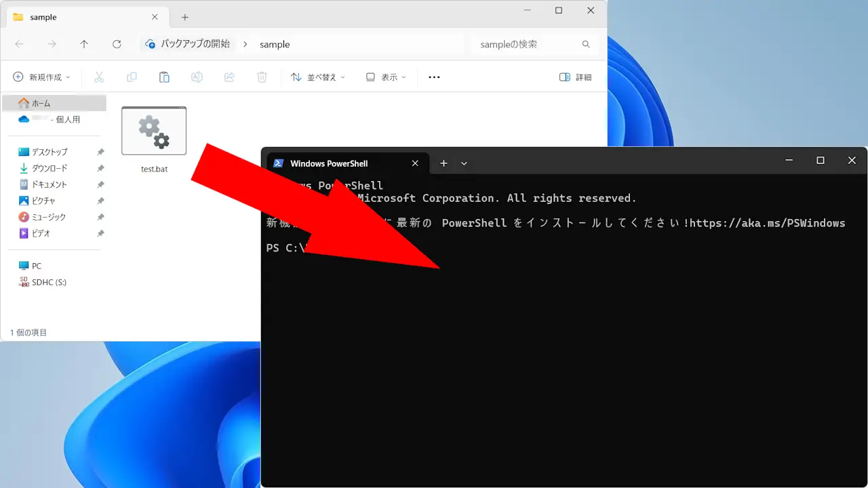This screenshot has height=488, width=868.
Task: Click the pin icon beside ダウンロード
Action: coord(100,168)
